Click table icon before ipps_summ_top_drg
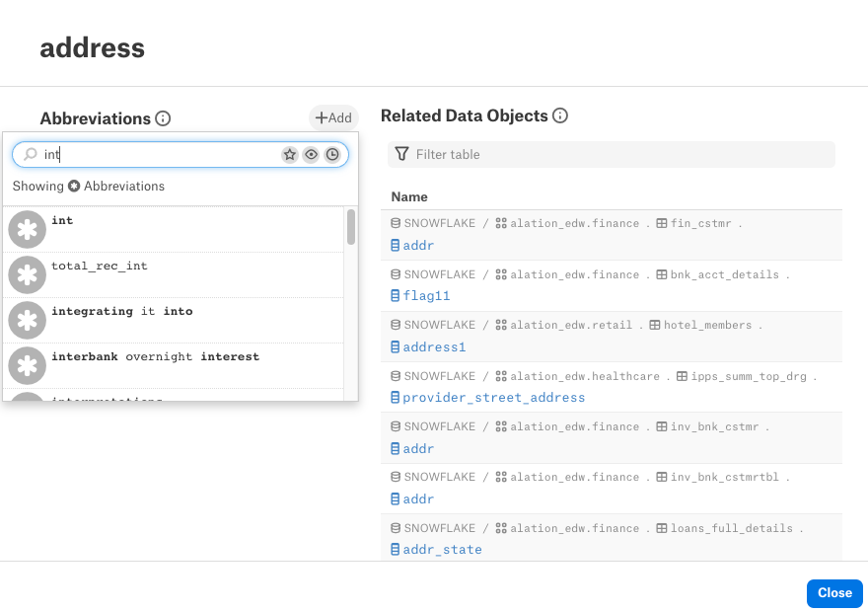This screenshot has width=868, height=612. pyautogui.click(x=682, y=376)
